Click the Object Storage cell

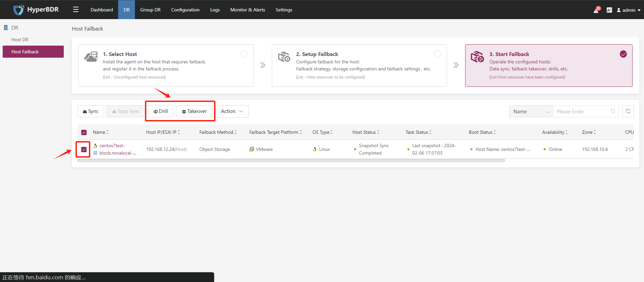click(x=215, y=149)
